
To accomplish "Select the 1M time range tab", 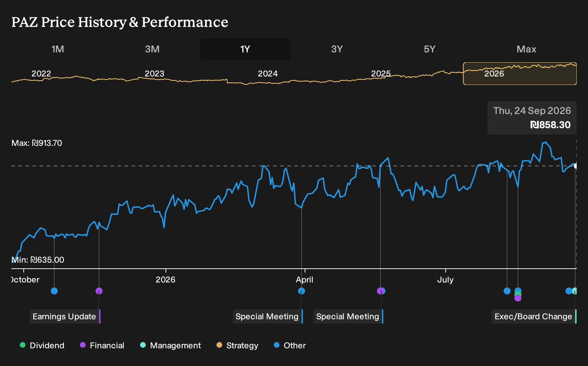I will [x=58, y=49].
